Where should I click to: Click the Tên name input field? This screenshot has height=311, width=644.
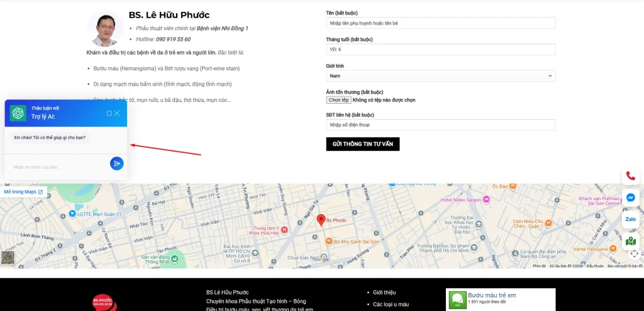tap(441, 23)
